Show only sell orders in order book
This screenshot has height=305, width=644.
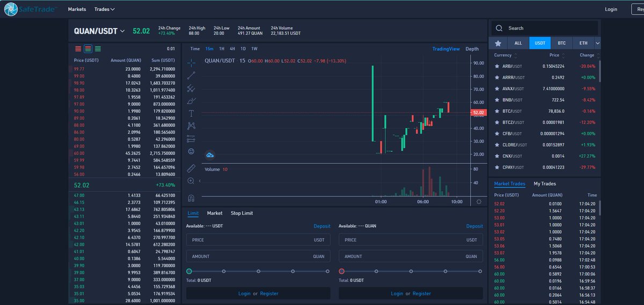(x=78, y=49)
